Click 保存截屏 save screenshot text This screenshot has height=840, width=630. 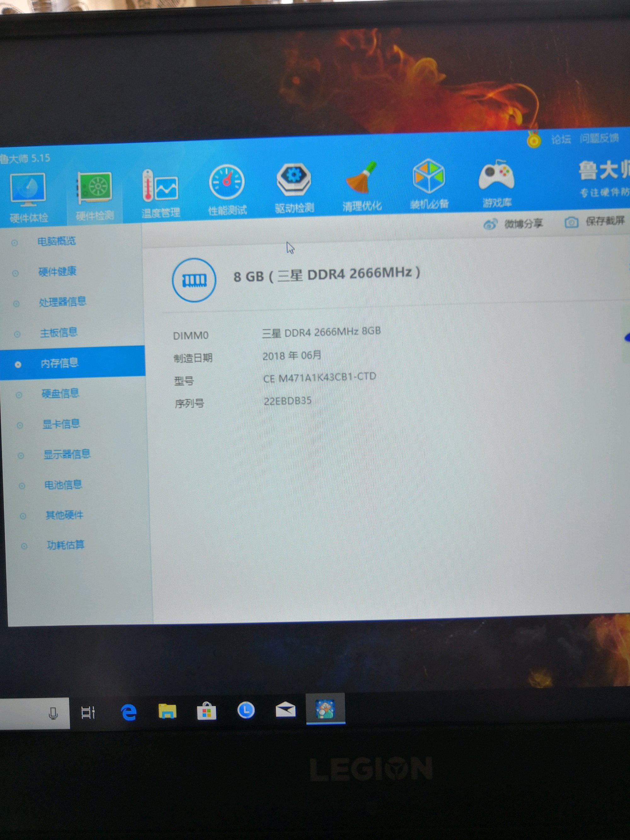click(x=605, y=221)
